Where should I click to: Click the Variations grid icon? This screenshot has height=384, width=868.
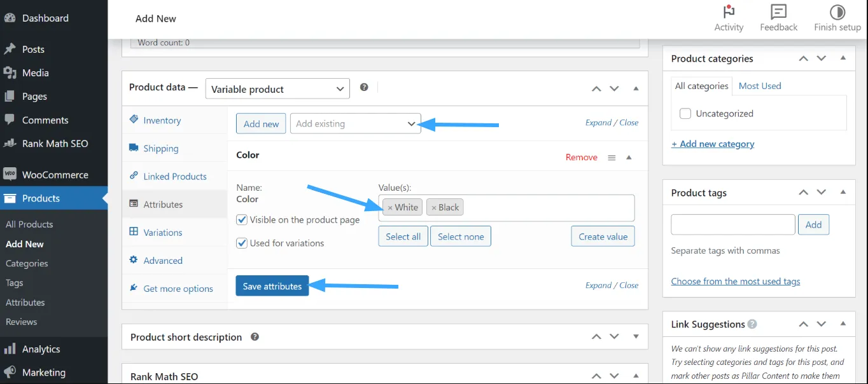tap(134, 232)
